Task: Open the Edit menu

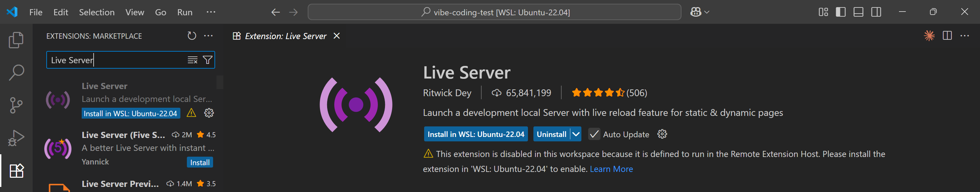Action: point(61,12)
